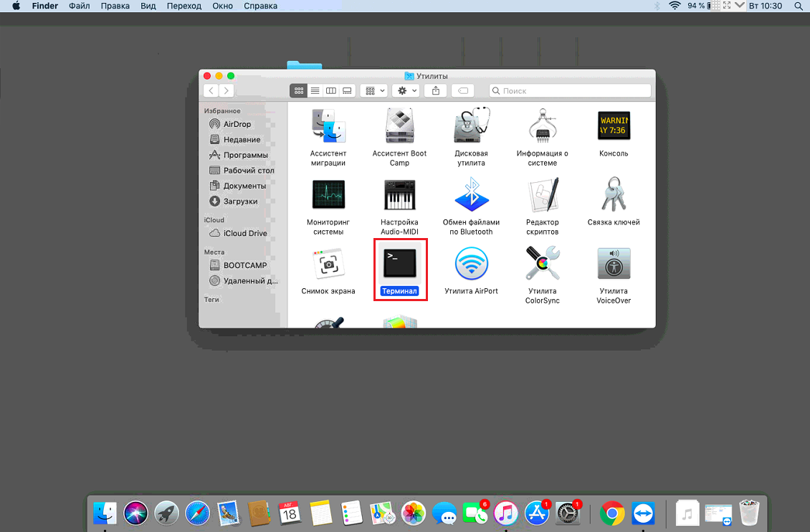Image resolution: width=810 pixels, height=532 pixels.
Task: Open Настройка Audio-MIDI icon
Action: coord(399,196)
